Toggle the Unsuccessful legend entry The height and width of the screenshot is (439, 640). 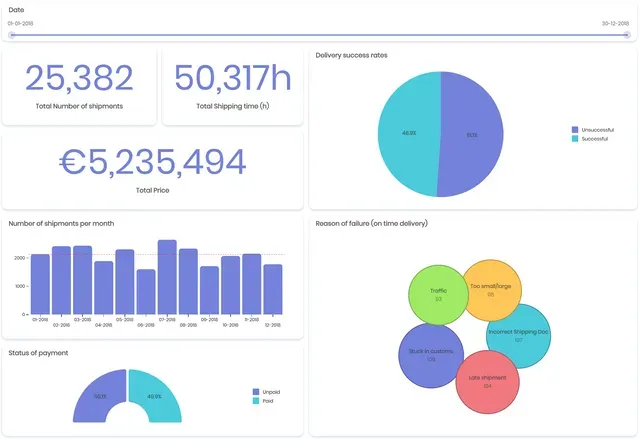pyautogui.click(x=593, y=130)
